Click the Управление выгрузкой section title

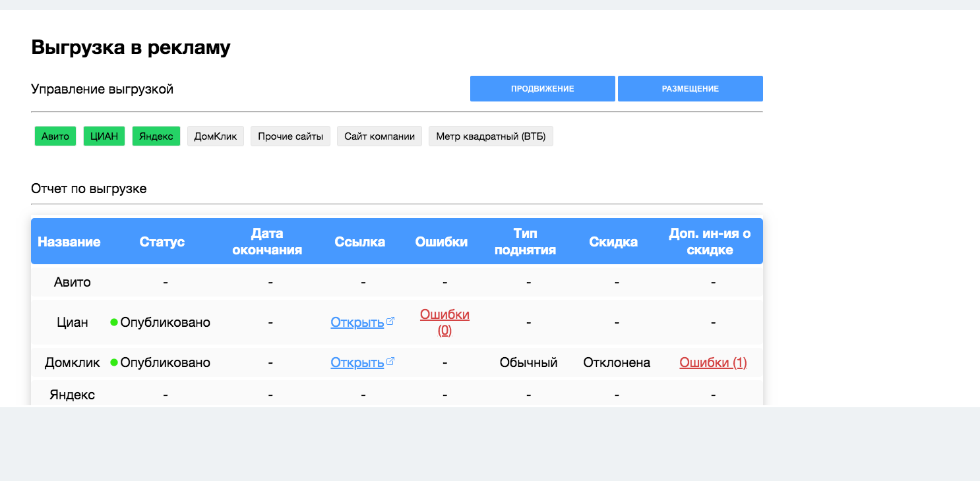[102, 89]
